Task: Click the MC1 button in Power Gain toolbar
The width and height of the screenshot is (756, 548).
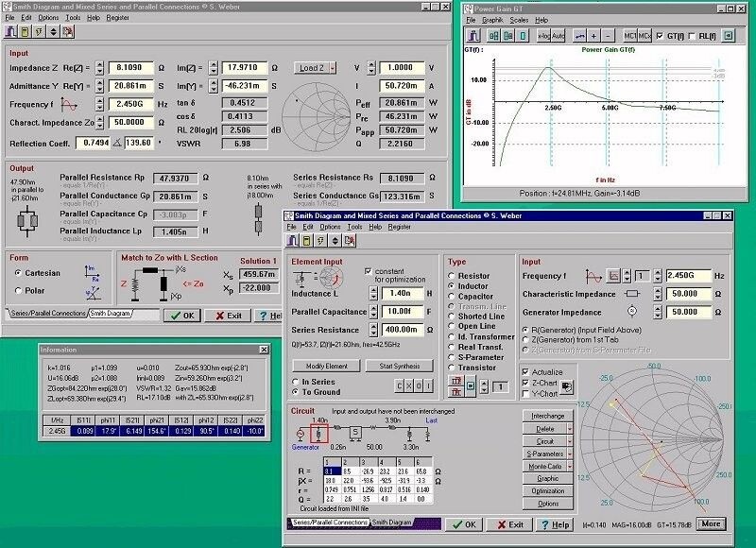Action: tap(629, 36)
